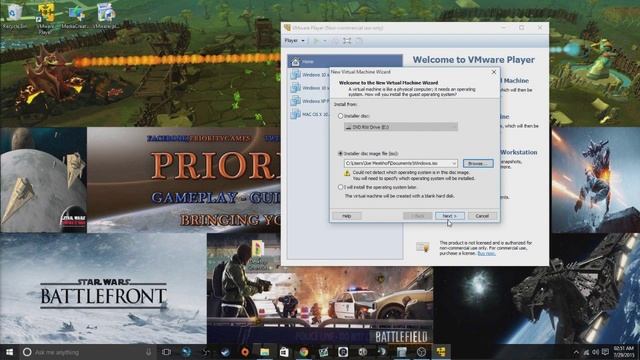Click the yellow warning icon in the wizard
Viewport: 640px width, 360px height.
(347, 173)
